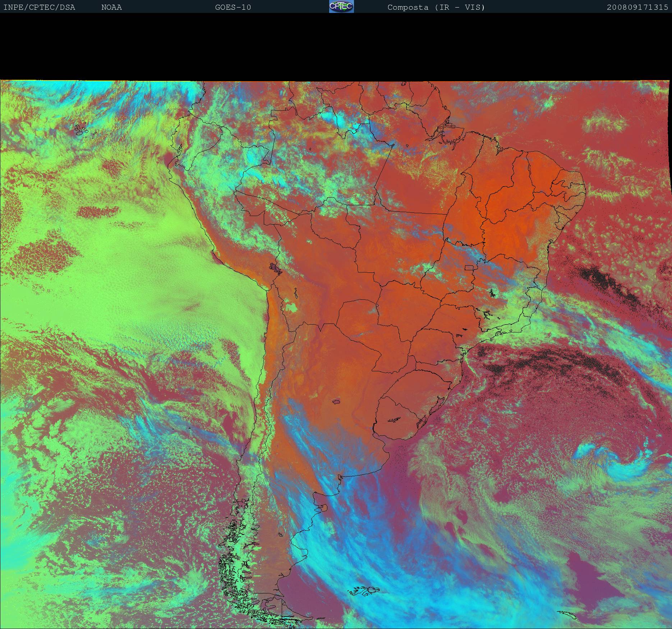Image resolution: width=672 pixels, height=629 pixels.
Task: Click the NOAA label in header
Action: pos(111,7)
